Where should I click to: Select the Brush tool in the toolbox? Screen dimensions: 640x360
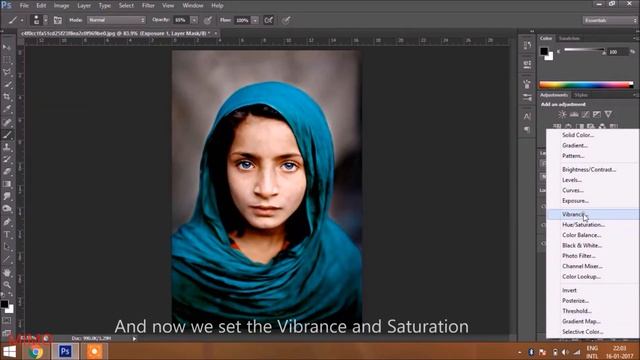coord(7,135)
